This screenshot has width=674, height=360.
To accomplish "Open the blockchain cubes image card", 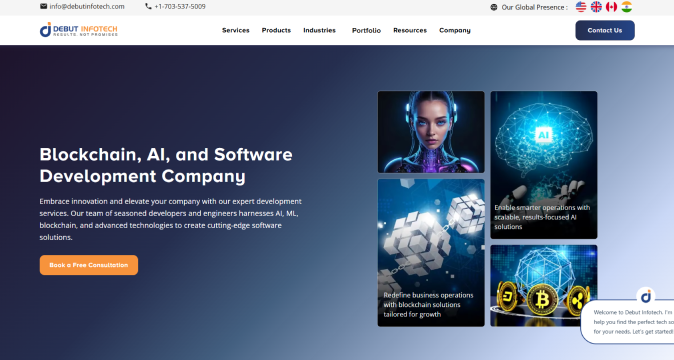I will (431, 253).
